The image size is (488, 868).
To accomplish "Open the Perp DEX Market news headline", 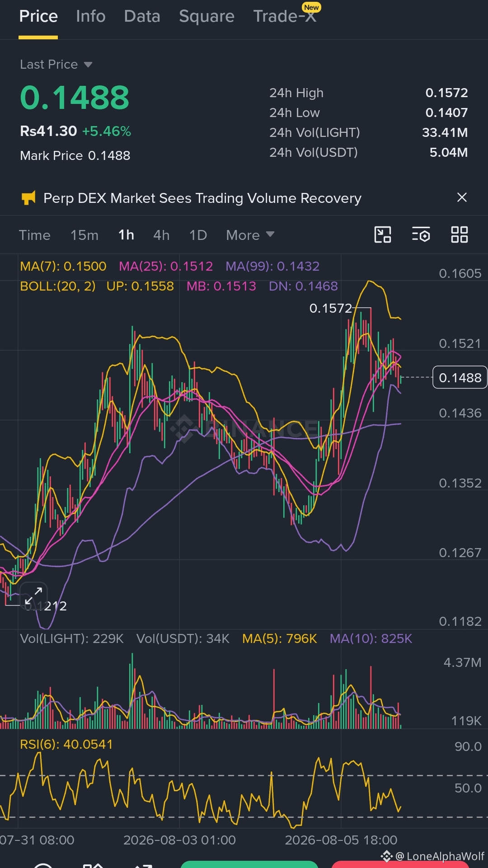I will click(x=202, y=198).
